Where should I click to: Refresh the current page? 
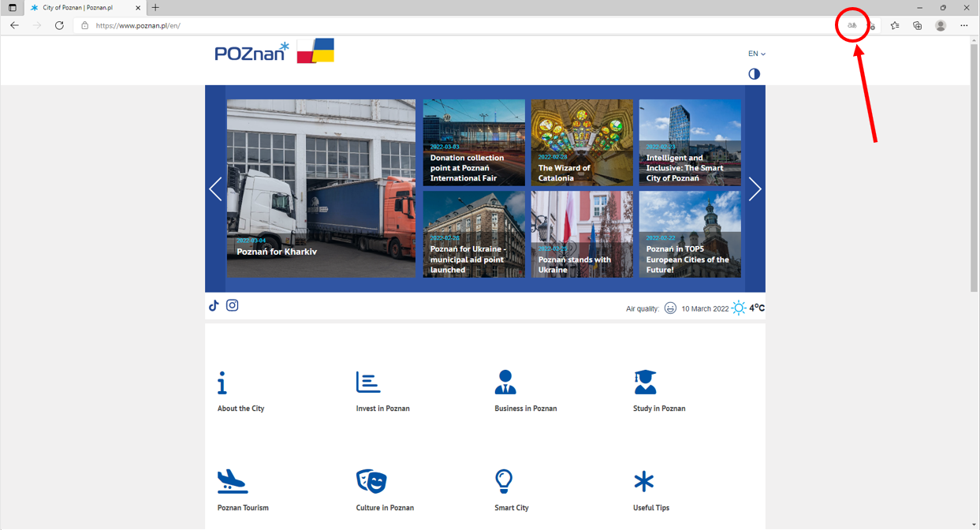59,25
